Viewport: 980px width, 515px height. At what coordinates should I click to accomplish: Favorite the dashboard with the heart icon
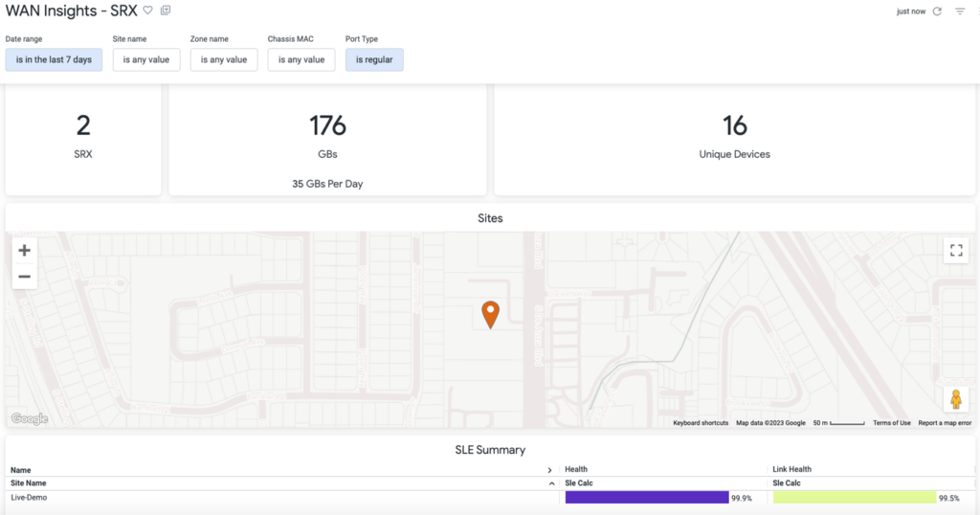click(147, 11)
